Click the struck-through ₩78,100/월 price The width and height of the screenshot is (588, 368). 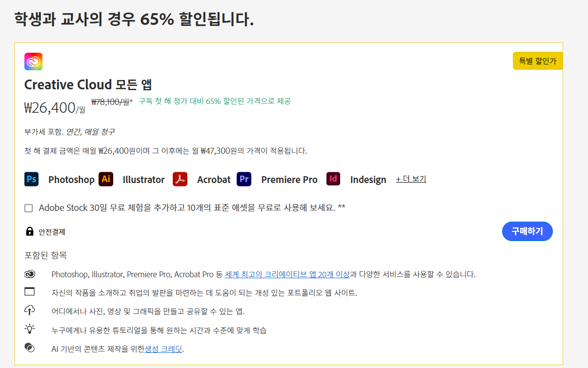[112, 102]
